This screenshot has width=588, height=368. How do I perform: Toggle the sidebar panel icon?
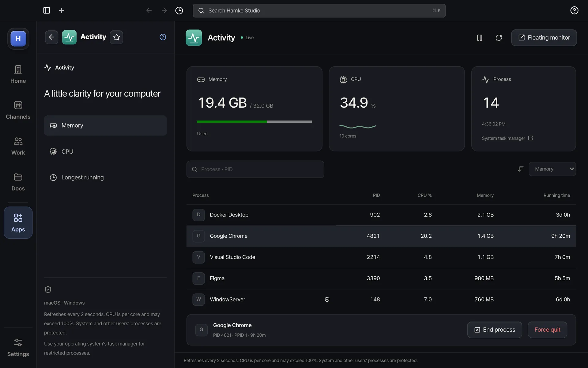(47, 10)
